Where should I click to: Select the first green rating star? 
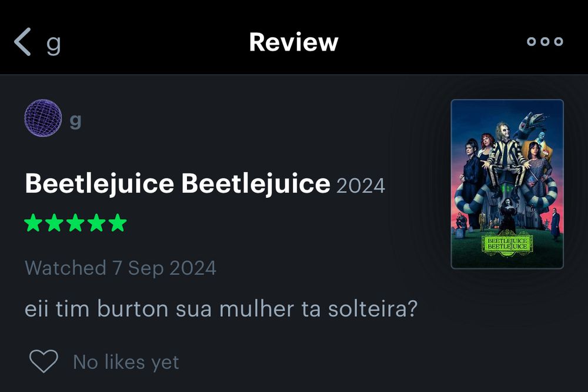click(x=34, y=222)
